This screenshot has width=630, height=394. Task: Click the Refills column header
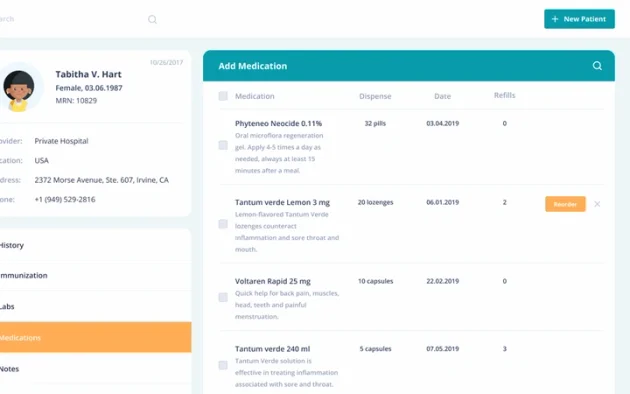(x=505, y=95)
